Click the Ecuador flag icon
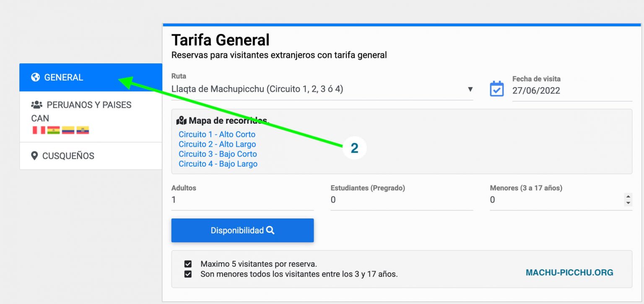 tap(83, 130)
